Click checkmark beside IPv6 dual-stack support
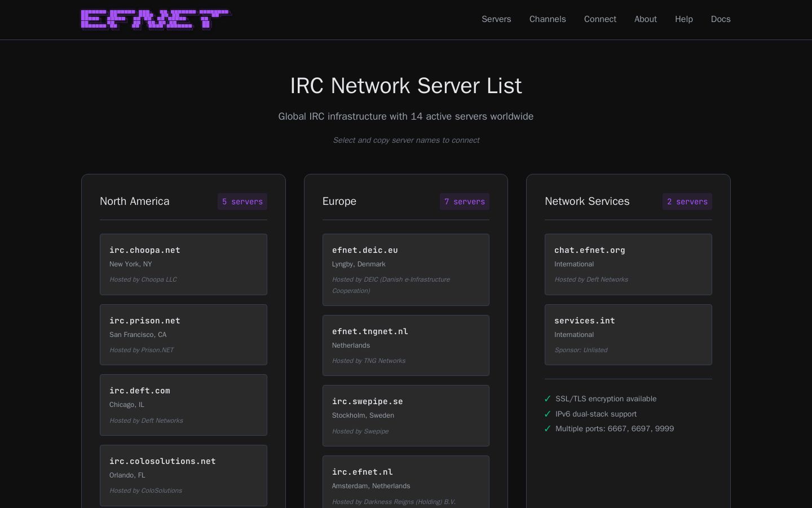Image resolution: width=812 pixels, height=508 pixels. 548,414
